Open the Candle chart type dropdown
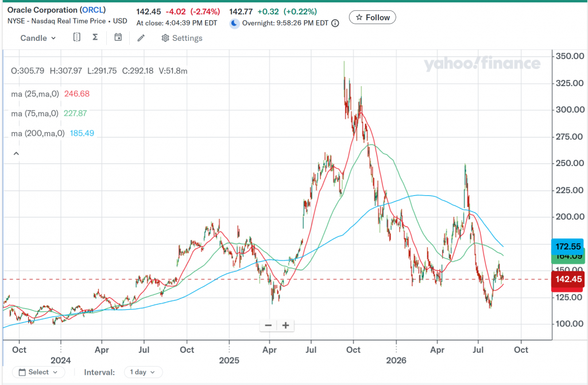Viewport: 588px width, 385px height. [x=38, y=38]
